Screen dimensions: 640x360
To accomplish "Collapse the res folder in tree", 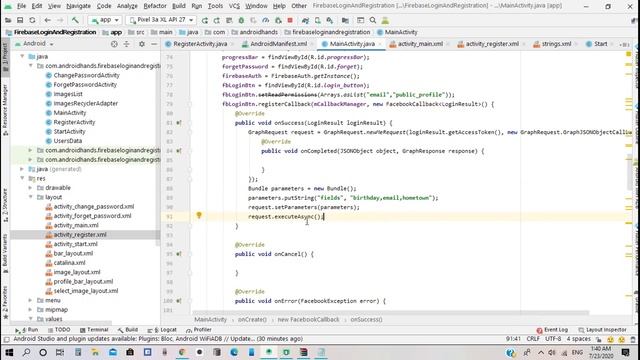I will [x=22, y=178].
